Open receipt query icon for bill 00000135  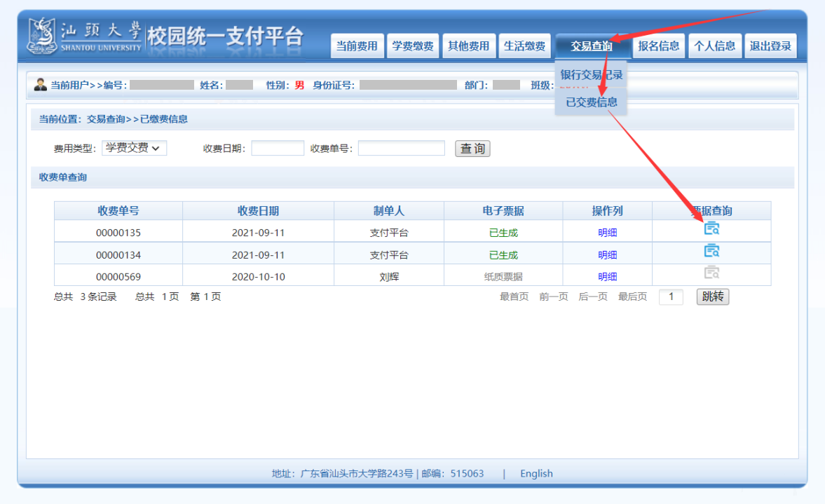point(711,229)
